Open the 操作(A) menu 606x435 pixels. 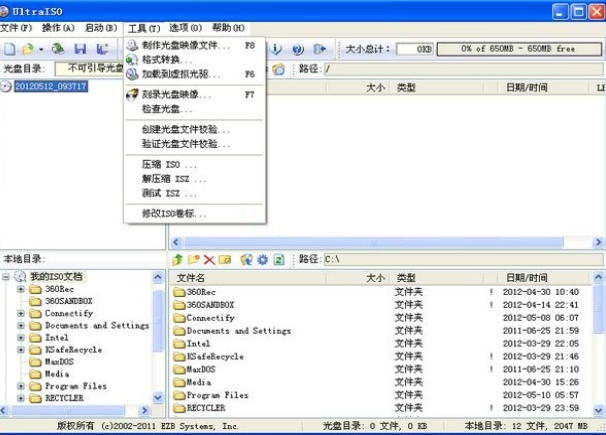(58, 28)
